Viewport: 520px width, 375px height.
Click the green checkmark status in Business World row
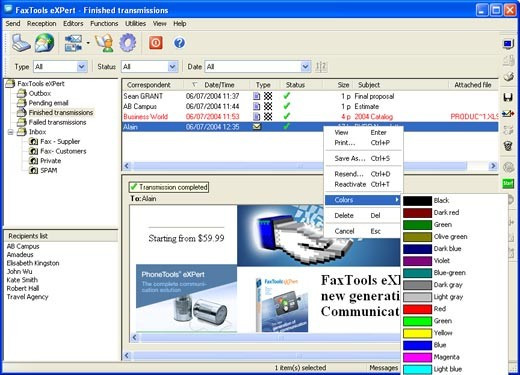[286, 116]
